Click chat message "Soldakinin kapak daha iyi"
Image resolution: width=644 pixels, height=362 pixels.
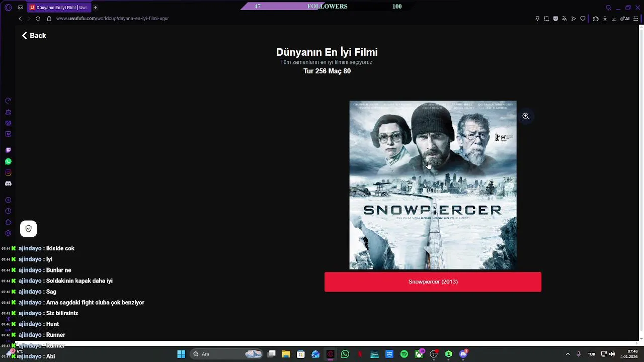[x=79, y=281]
